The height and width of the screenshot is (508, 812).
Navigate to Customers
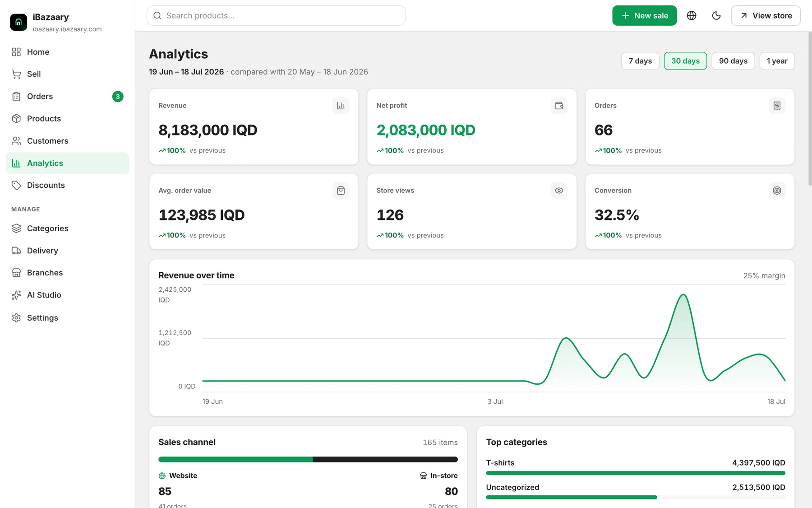[x=67, y=141]
